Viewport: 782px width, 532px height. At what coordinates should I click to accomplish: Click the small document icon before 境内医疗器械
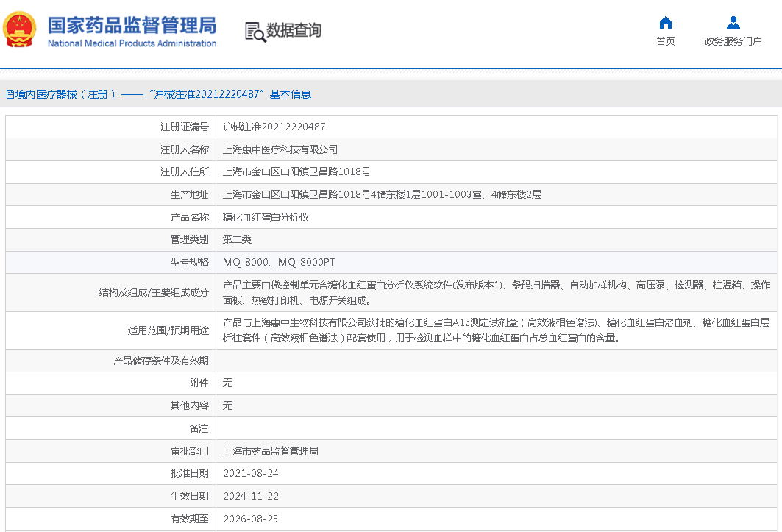(x=10, y=94)
